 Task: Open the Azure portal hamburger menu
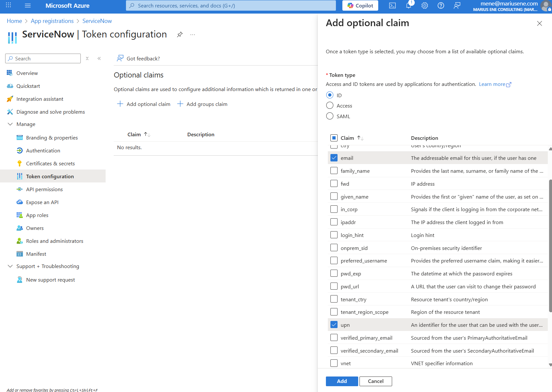click(28, 5)
